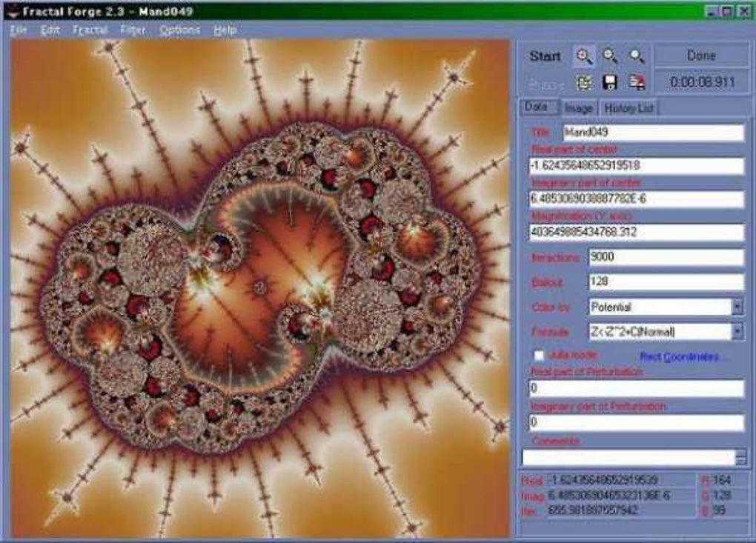756x543 pixels.
Task: Click the elapsed time 0:00:08.911
Action: point(702,82)
